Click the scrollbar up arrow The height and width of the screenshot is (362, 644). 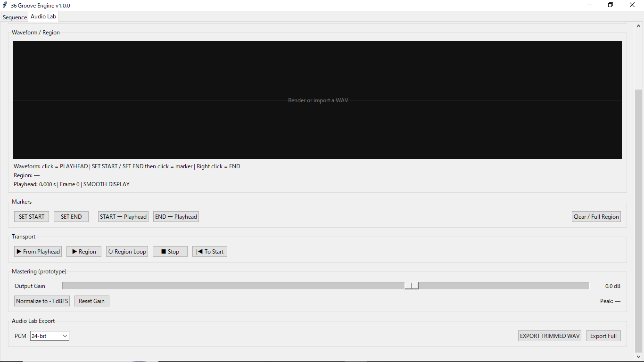[639, 26]
